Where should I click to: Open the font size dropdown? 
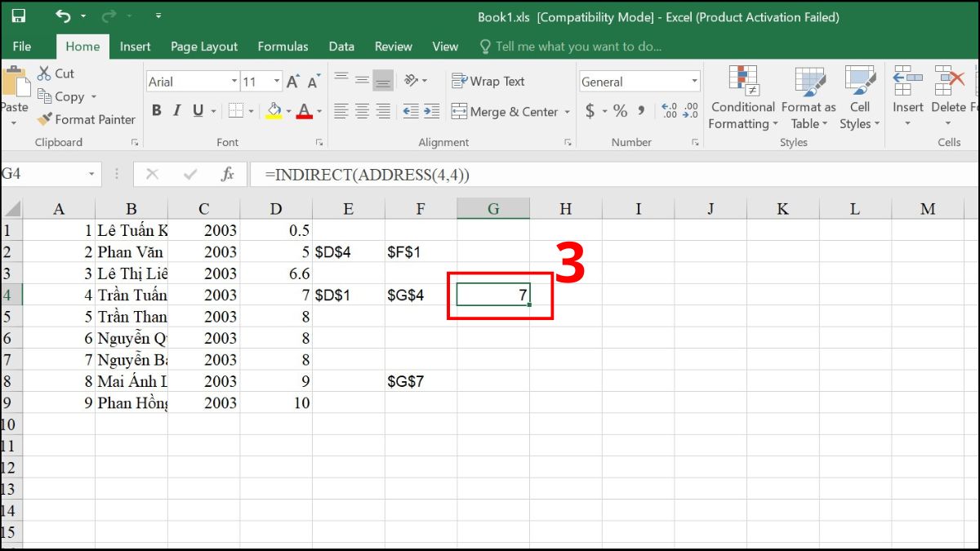pos(275,81)
